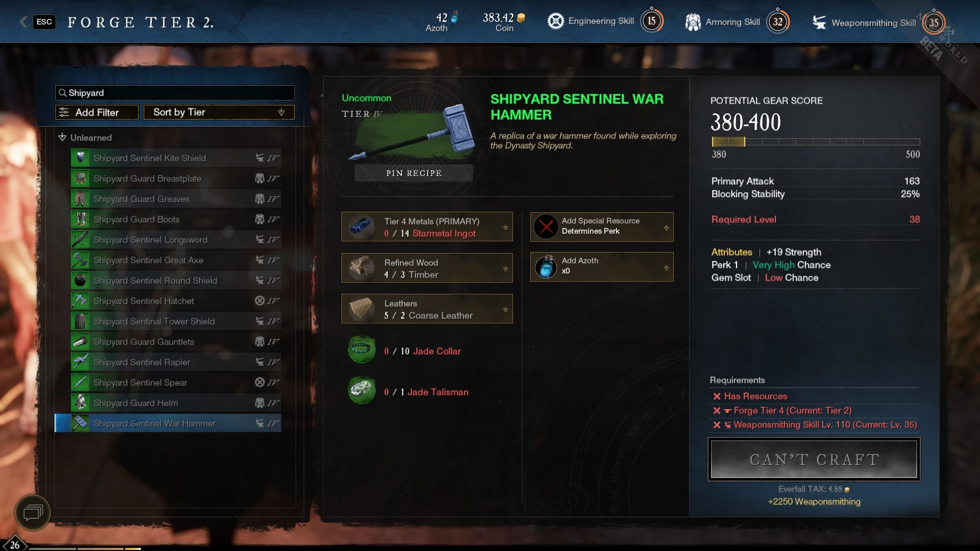Select the Jade Collar ingredient icon
This screenshot has width=980, height=551.
click(362, 349)
